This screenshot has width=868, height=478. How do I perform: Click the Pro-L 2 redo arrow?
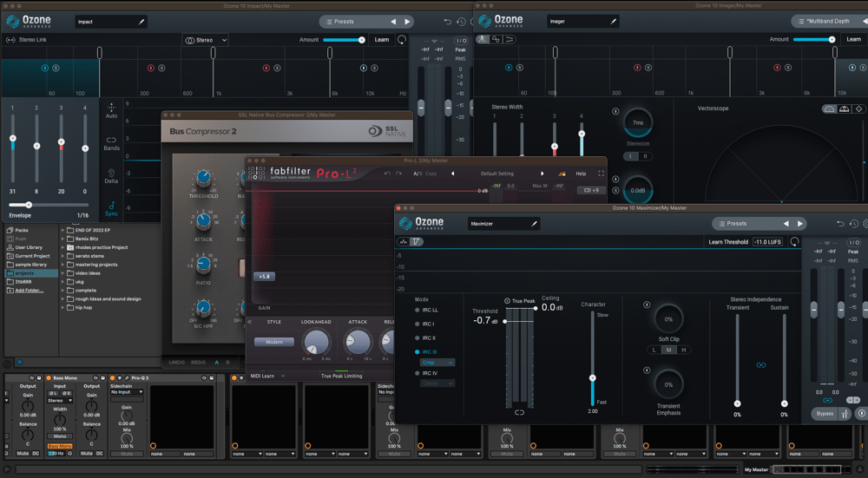[x=398, y=174]
